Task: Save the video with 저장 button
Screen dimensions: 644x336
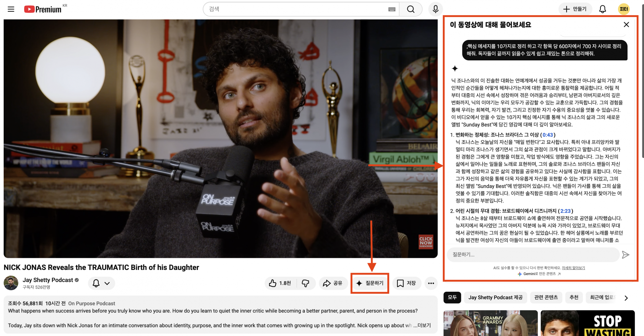Action: point(407,283)
